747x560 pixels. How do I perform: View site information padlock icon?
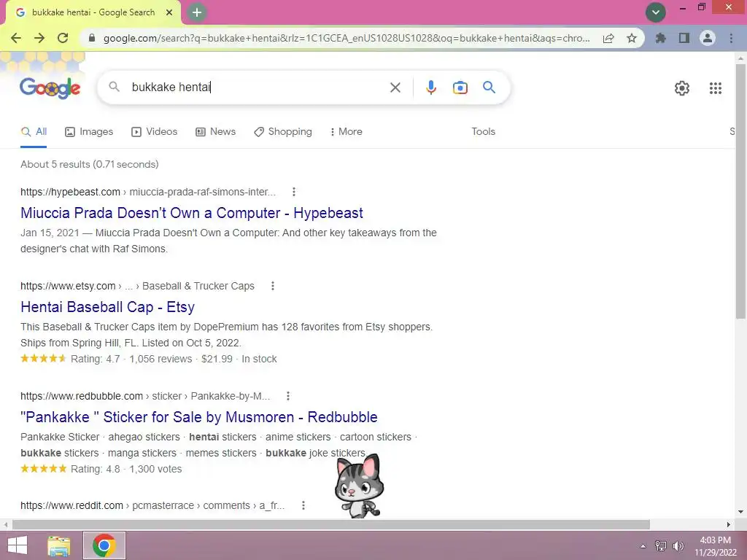[x=92, y=38]
